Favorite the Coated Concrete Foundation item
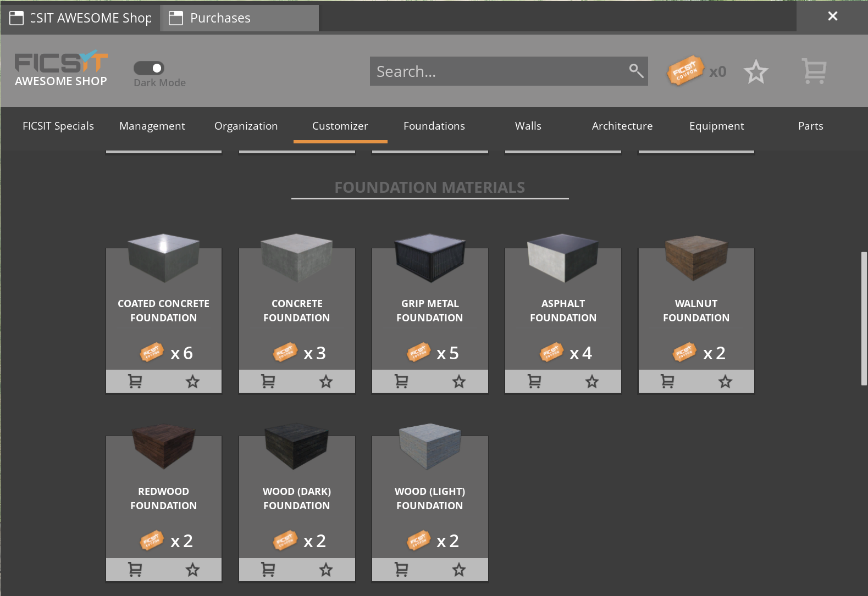The image size is (868, 596). (x=192, y=381)
